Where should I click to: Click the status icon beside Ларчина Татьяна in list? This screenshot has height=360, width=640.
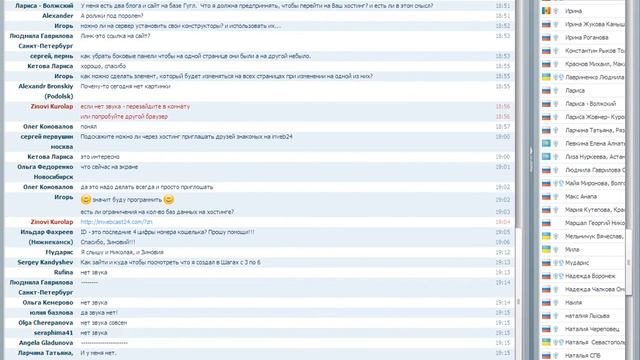pos(556,130)
